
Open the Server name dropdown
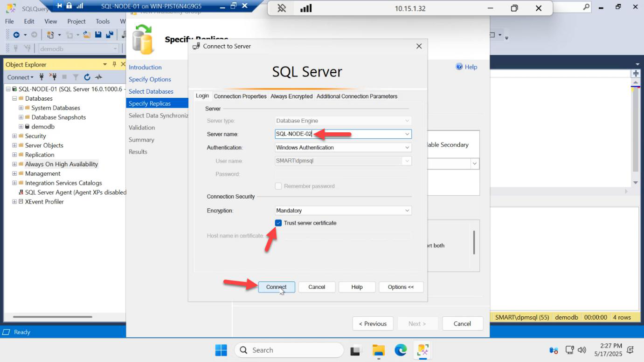point(407,134)
